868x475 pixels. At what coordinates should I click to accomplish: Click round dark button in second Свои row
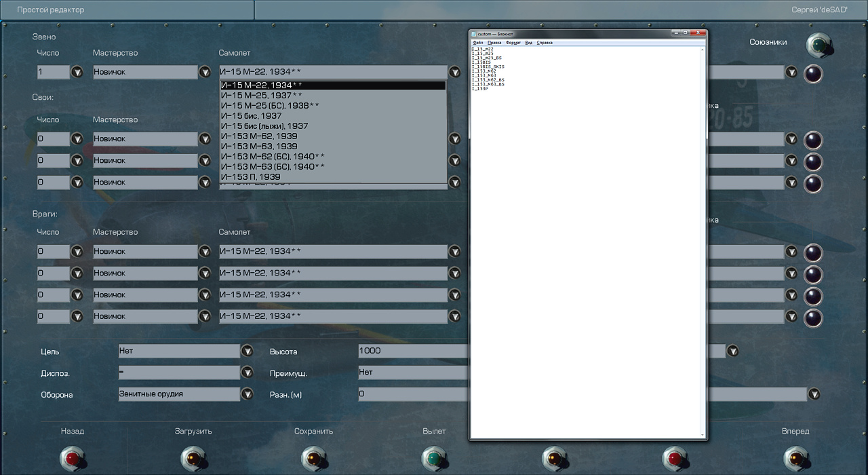[x=812, y=161]
